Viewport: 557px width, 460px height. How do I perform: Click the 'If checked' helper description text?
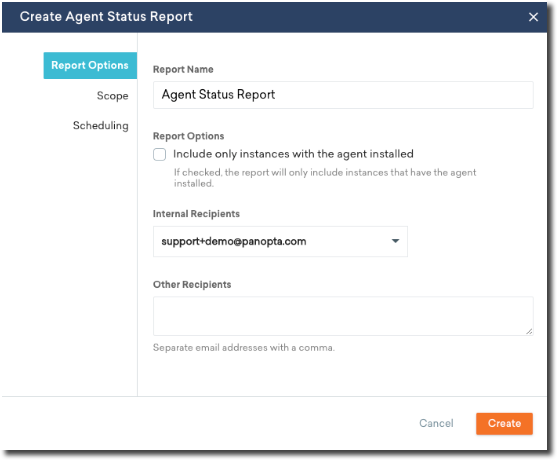click(325, 178)
